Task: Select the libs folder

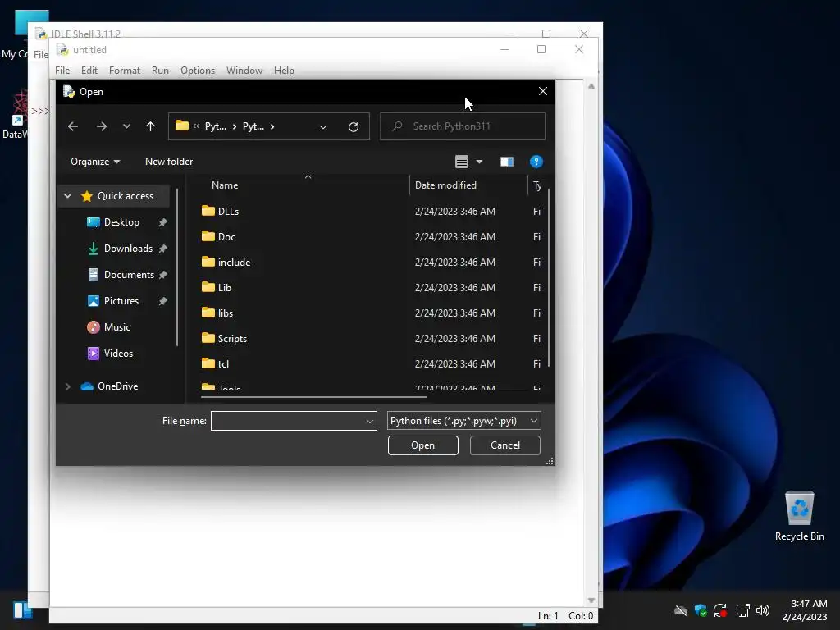Action: point(226,313)
